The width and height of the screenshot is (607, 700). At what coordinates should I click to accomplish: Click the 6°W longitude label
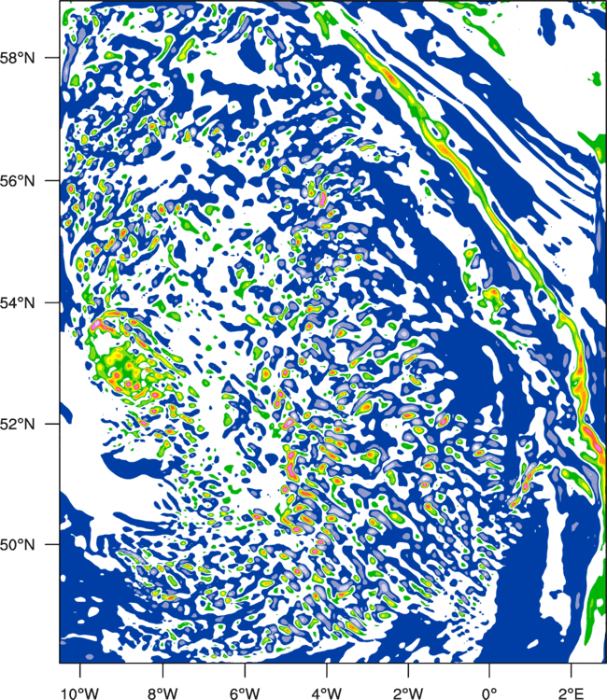click(x=245, y=693)
